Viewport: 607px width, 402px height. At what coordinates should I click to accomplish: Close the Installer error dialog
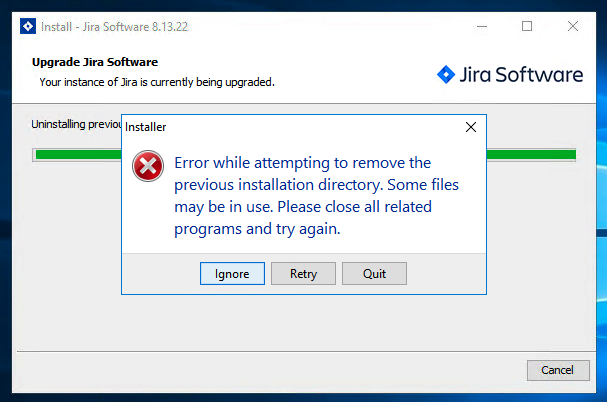pos(471,127)
